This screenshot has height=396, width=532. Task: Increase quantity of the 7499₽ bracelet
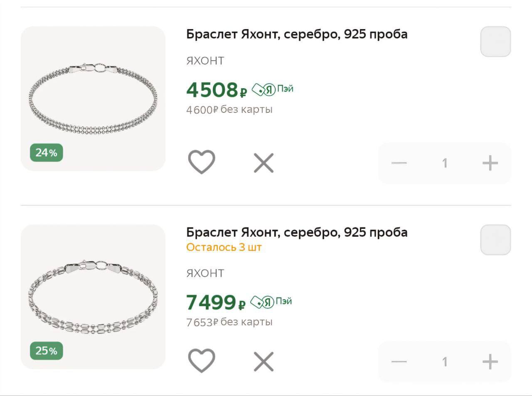(x=491, y=361)
